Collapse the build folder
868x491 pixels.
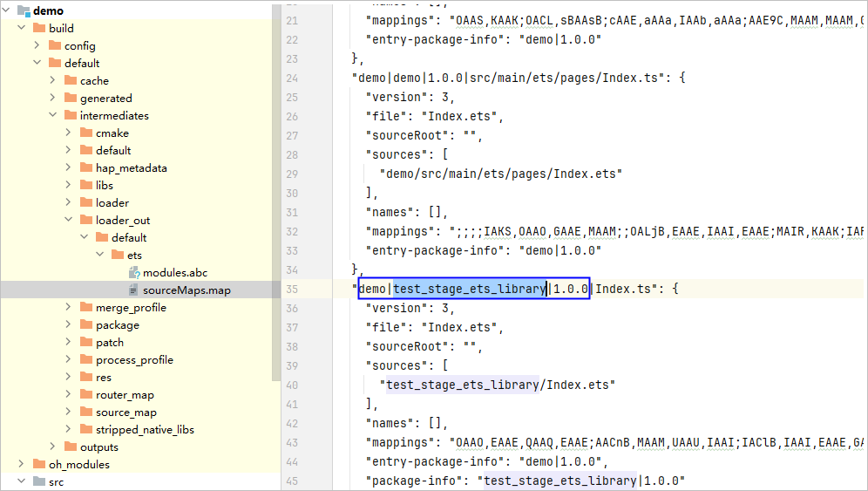click(x=21, y=29)
